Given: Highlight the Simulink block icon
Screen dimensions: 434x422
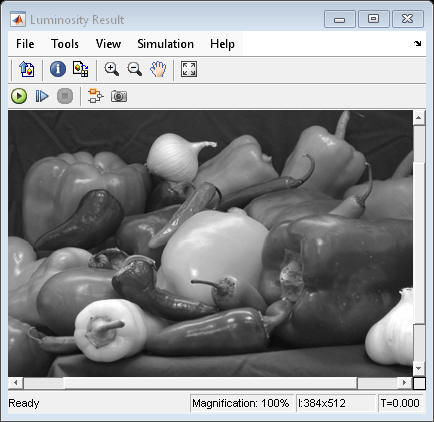Looking at the screenshot, I should coord(96,96).
